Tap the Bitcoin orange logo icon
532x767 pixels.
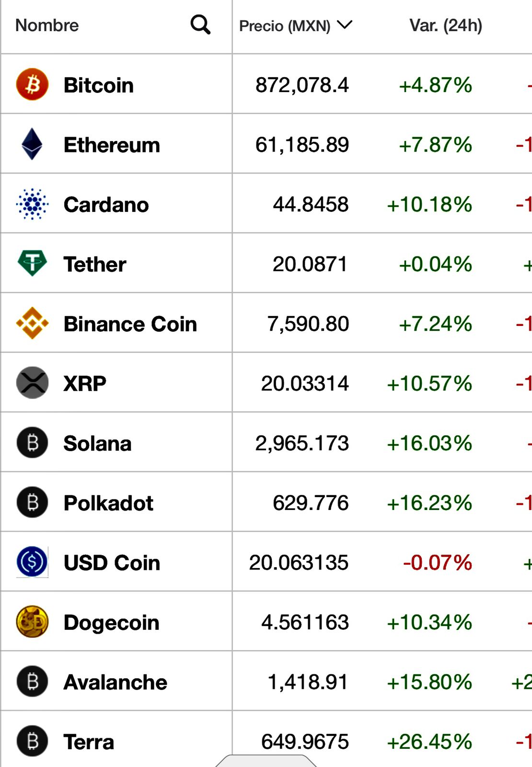pyautogui.click(x=32, y=84)
